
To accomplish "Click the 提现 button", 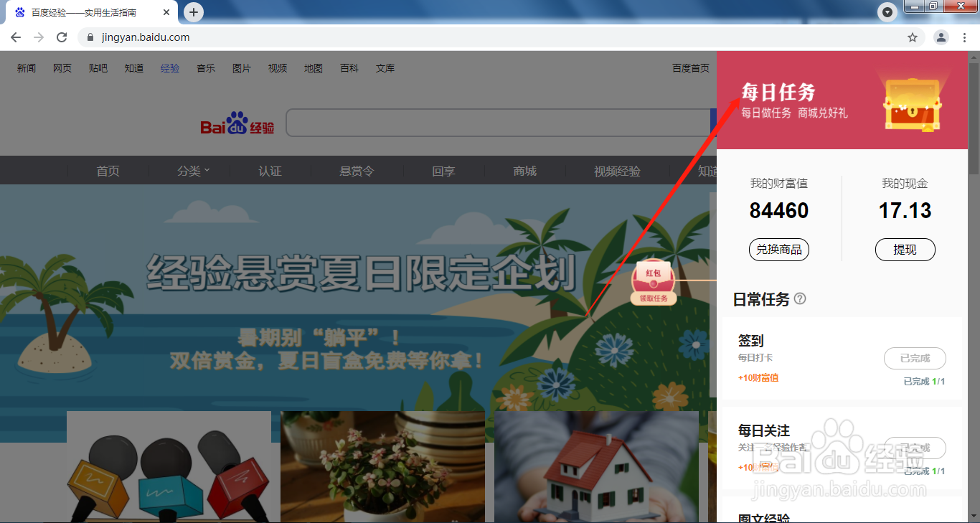I will (x=905, y=250).
